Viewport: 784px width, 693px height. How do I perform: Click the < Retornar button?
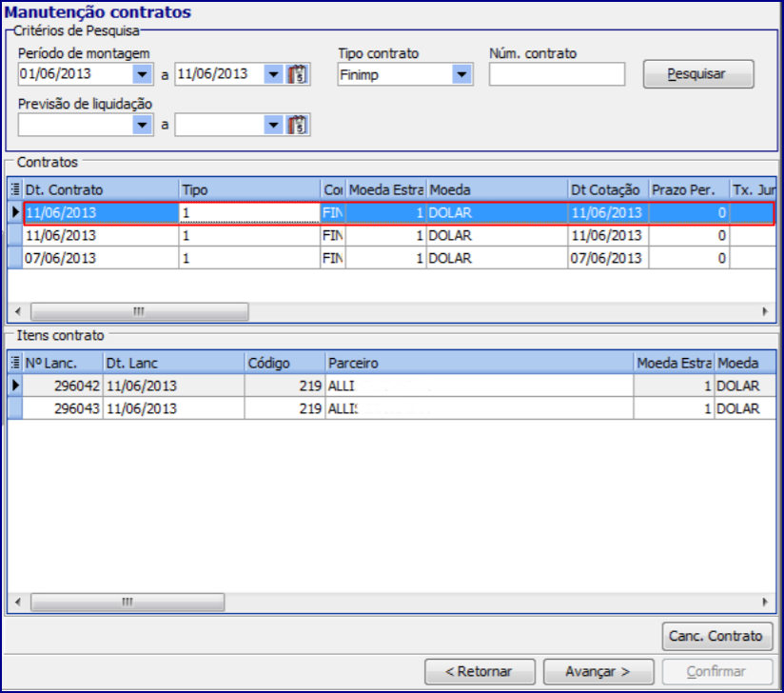pos(480,671)
